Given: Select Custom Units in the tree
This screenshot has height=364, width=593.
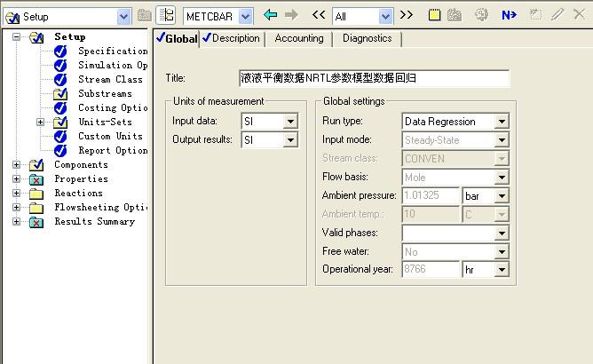Looking at the screenshot, I should [x=110, y=136].
